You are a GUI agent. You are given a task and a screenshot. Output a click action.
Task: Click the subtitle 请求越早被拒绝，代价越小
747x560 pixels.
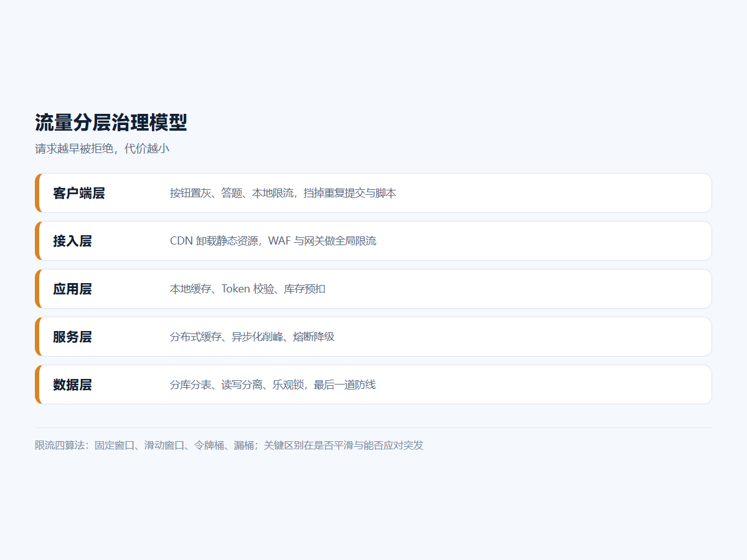[102, 149]
